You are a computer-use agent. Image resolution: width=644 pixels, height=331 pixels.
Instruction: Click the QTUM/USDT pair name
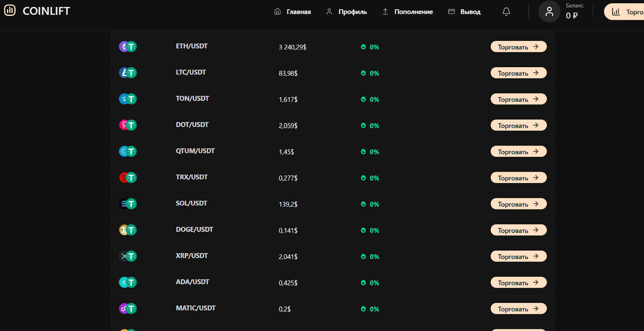[x=195, y=151]
